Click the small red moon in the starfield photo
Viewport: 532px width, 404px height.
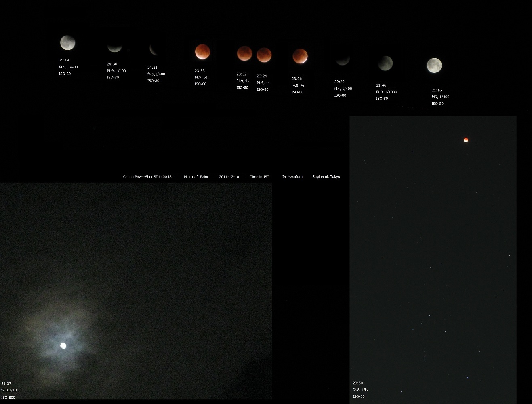466,140
